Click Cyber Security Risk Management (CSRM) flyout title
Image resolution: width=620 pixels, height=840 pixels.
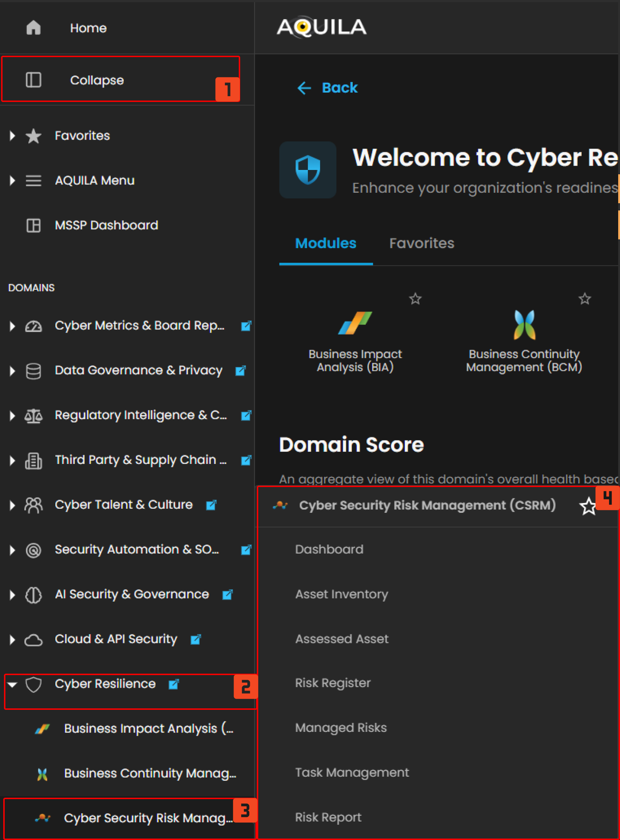[428, 506]
